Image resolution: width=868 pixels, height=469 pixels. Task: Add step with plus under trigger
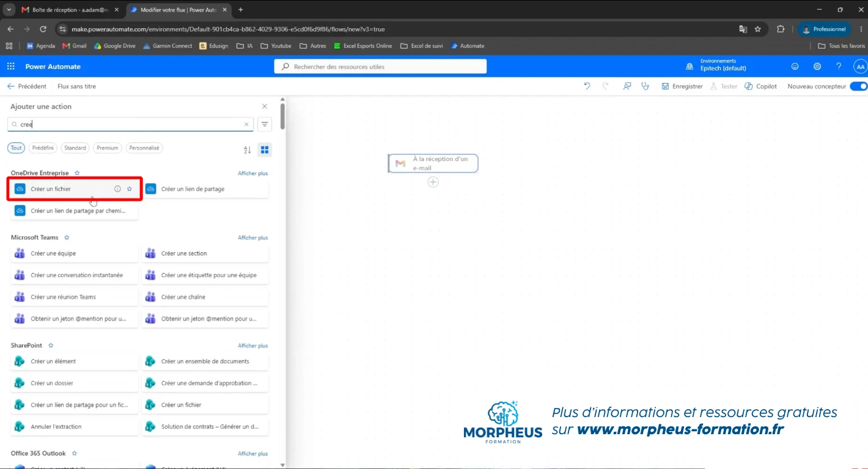click(433, 182)
